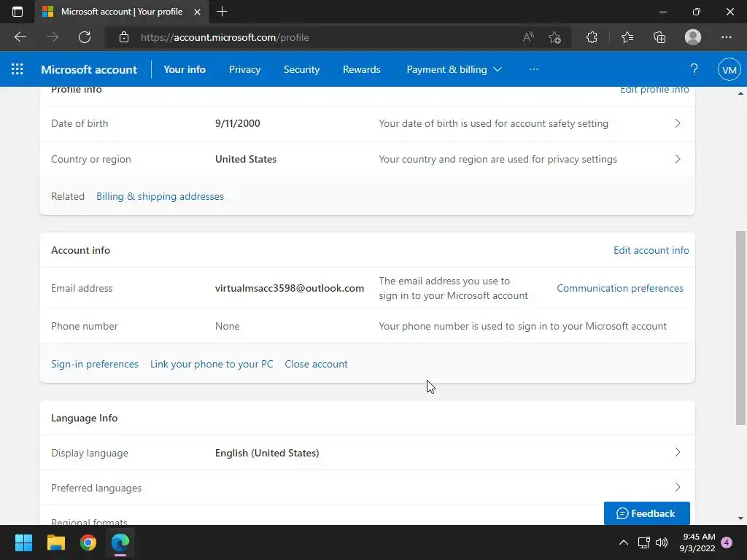Open Read aloud in address bar
747x560 pixels.
click(528, 37)
